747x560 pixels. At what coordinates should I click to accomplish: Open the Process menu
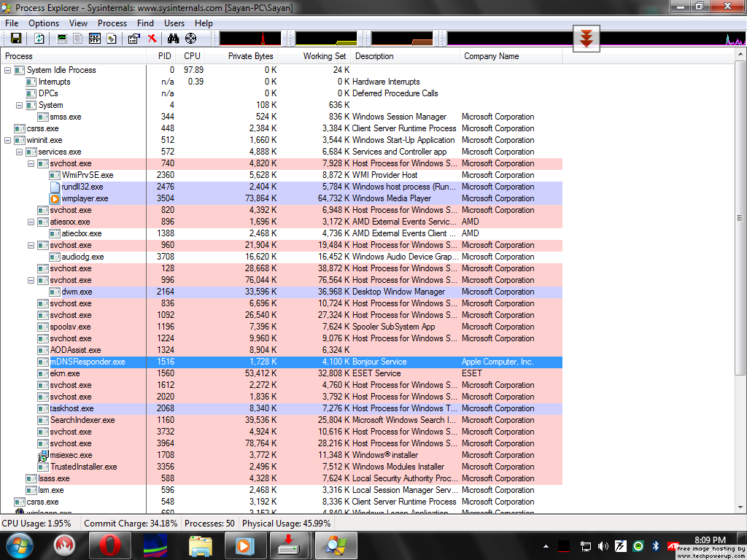(112, 23)
